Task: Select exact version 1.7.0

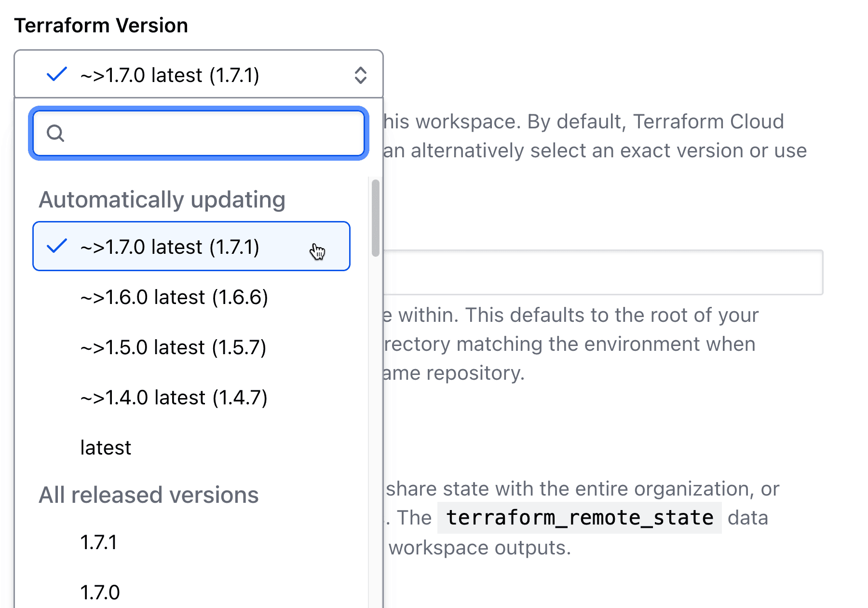Action: [99, 591]
